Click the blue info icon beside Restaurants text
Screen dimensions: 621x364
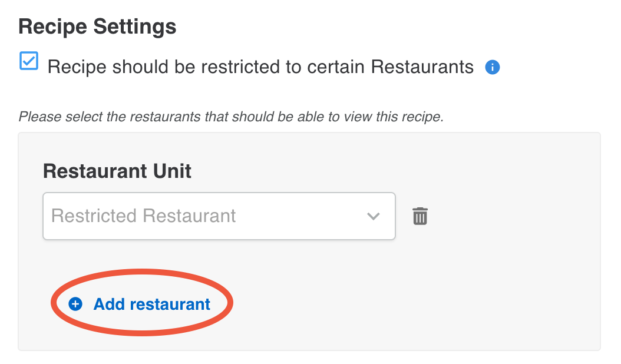point(493,67)
